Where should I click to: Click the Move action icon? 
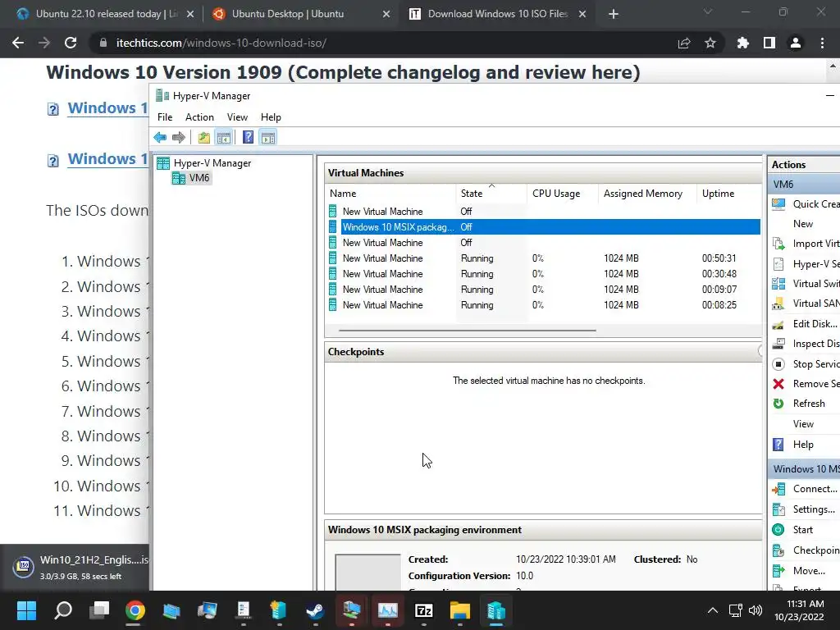pyautogui.click(x=778, y=571)
